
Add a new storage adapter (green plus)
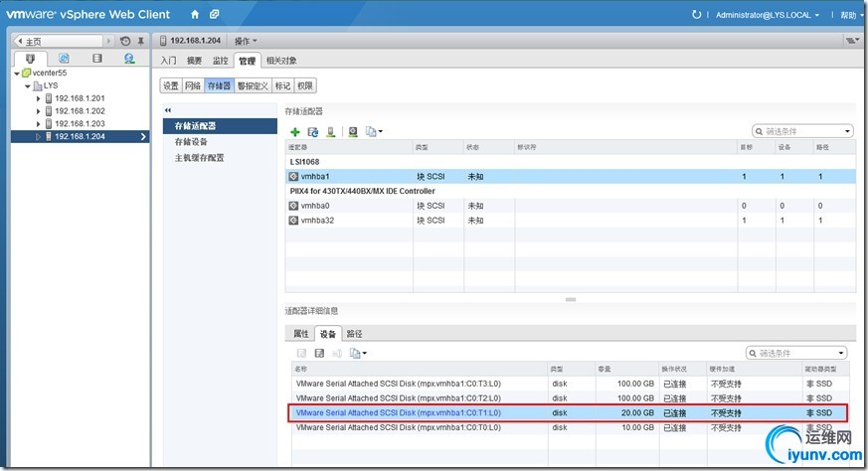(295, 132)
